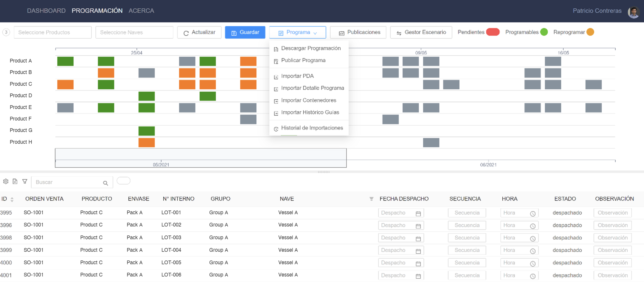Click red Pendientes color indicator
This screenshot has width=644, height=283.
[492, 32]
